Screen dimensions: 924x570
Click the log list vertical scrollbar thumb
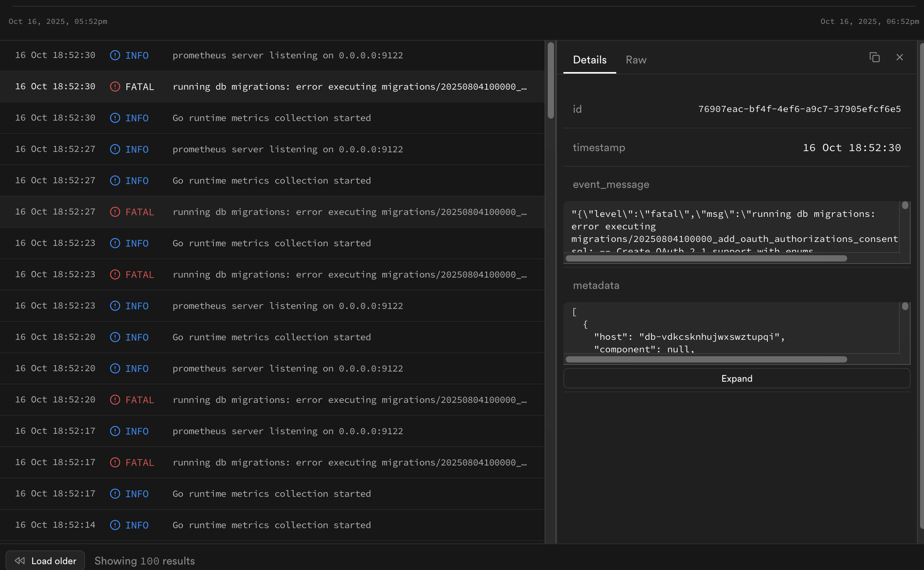pyautogui.click(x=550, y=80)
